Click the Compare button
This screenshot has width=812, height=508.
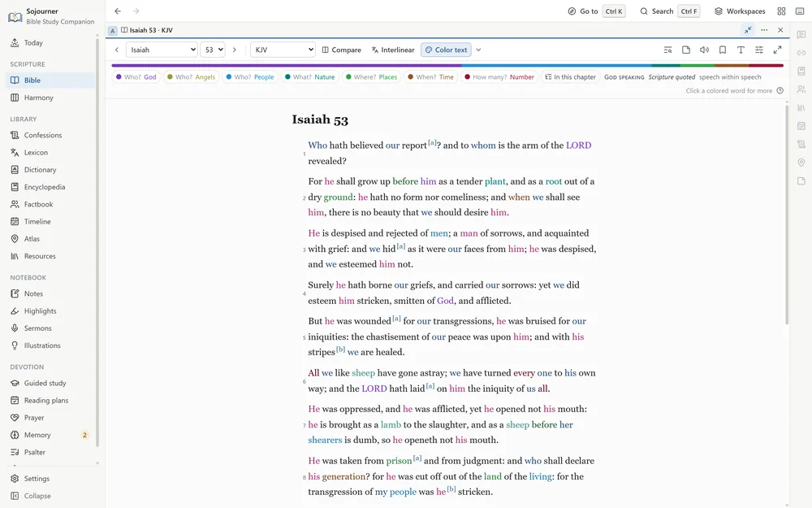tap(342, 50)
